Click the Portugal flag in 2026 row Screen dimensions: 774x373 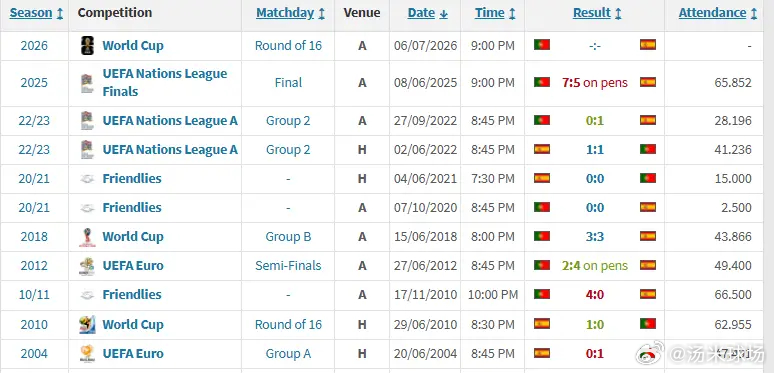pyautogui.click(x=542, y=45)
